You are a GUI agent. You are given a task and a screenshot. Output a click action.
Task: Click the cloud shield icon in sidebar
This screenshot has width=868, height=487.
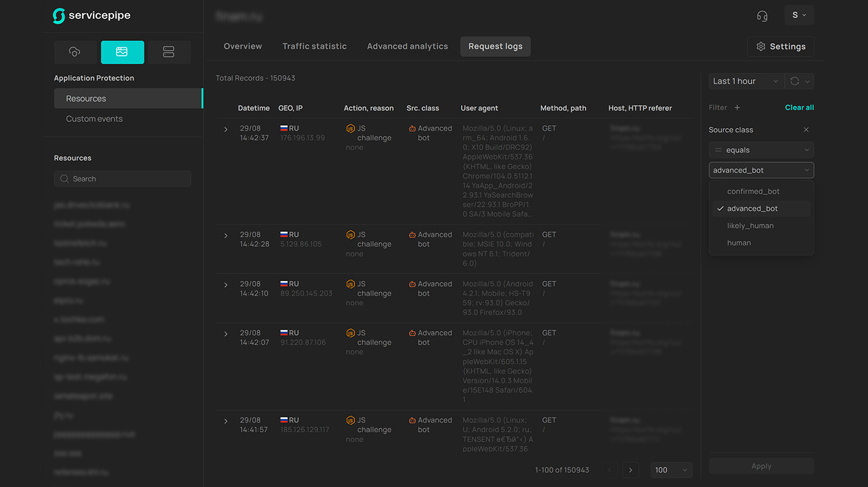(x=75, y=52)
